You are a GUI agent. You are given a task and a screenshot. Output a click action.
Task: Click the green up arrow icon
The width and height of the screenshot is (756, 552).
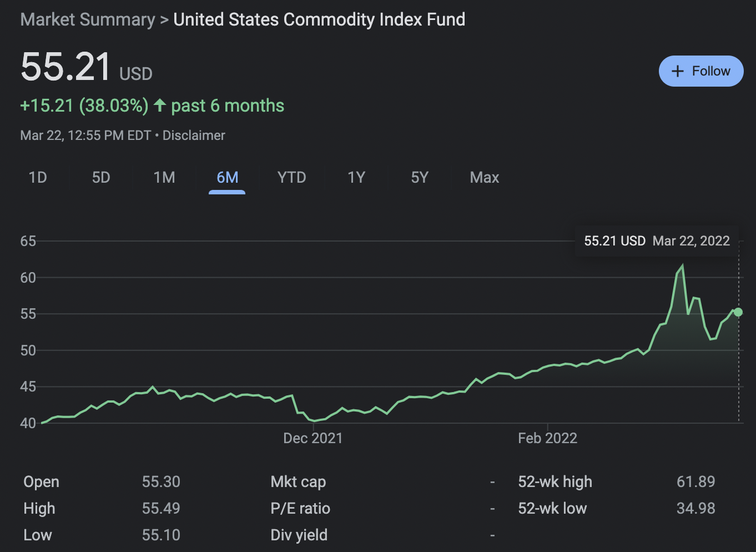point(160,105)
